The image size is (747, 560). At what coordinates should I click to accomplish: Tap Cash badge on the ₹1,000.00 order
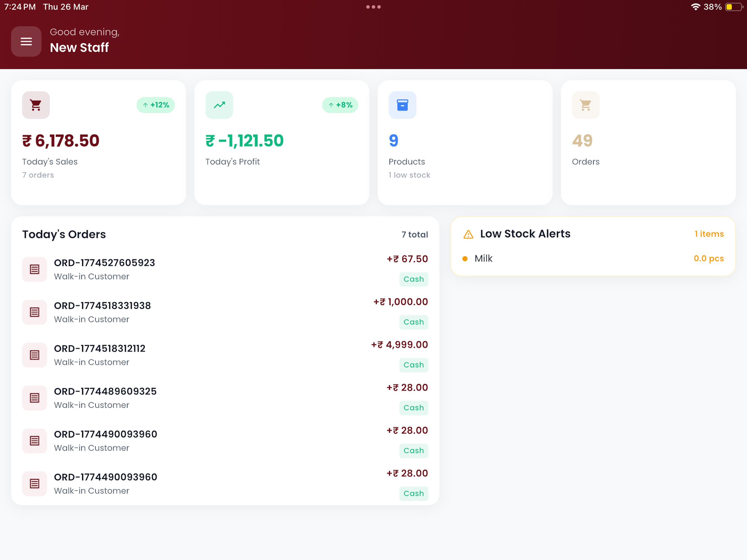tap(414, 322)
